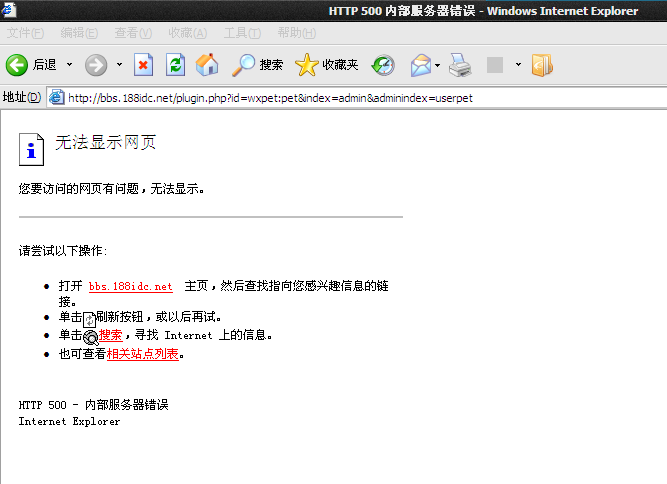
Task: Click the orange folder toolbar icon
Action: click(542, 65)
